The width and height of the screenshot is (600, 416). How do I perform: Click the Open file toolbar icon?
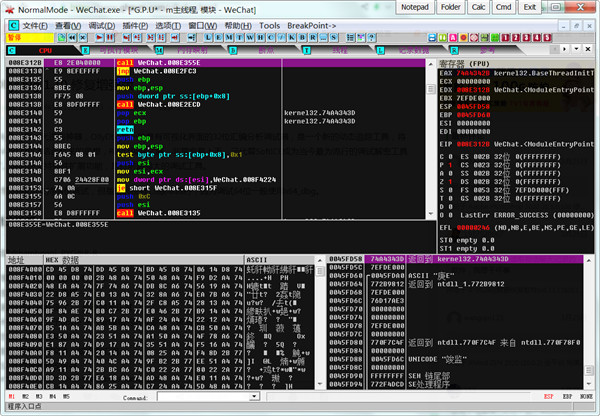click(62, 38)
